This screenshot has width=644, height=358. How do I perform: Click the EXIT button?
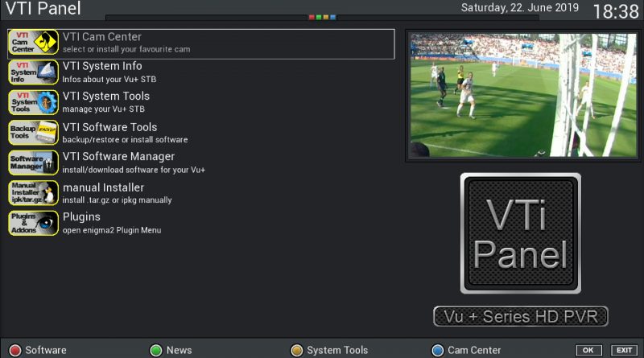tap(625, 350)
